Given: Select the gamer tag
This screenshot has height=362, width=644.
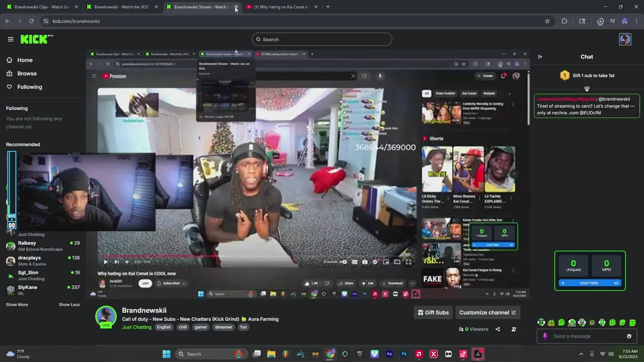Looking at the screenshot, I should coord(201,327).
